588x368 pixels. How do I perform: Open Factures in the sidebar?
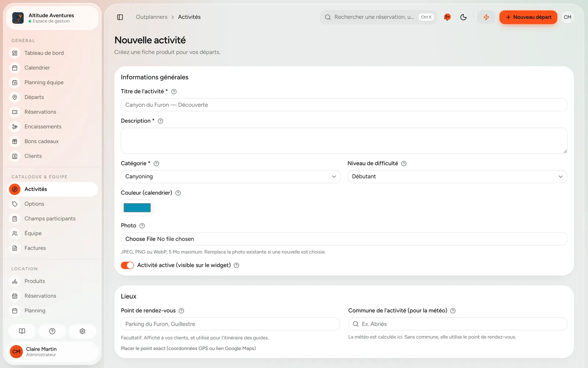52,248
